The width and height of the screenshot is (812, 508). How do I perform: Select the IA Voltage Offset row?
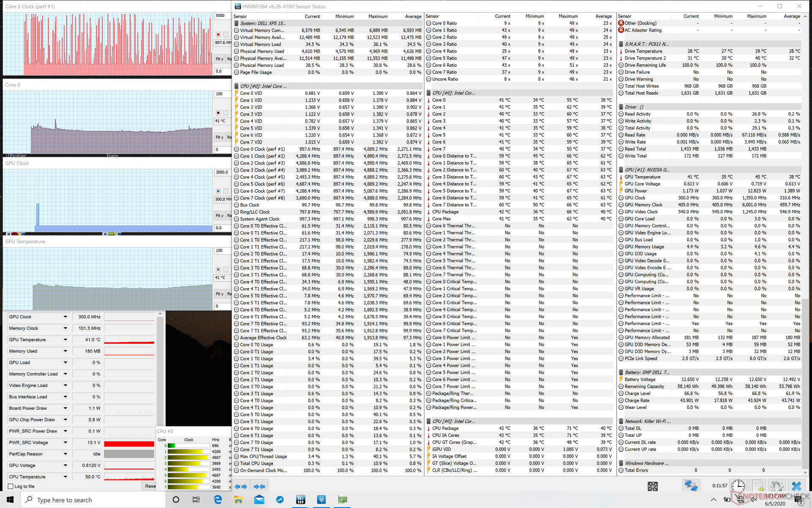519,456
